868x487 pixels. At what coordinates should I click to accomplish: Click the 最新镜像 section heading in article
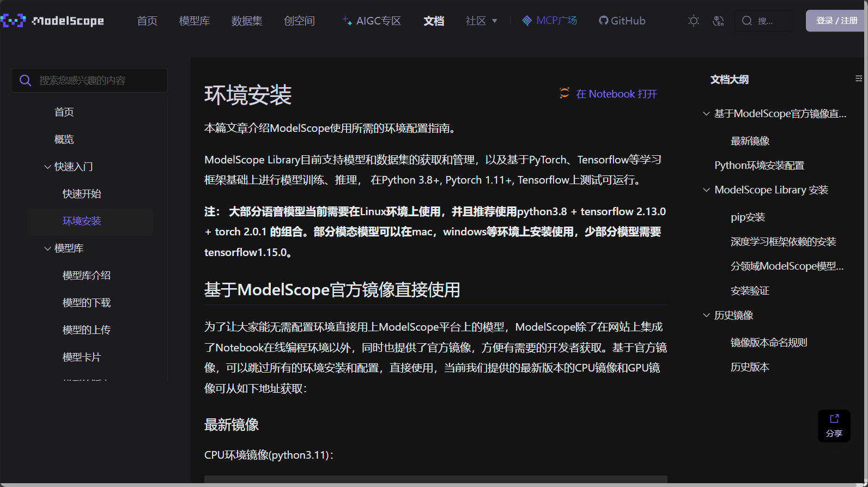[232, 425]
